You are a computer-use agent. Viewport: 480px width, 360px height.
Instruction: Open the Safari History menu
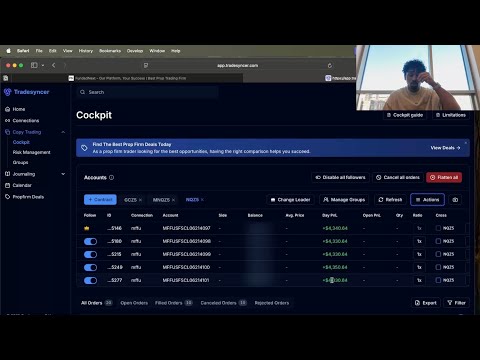coord(86,51)
